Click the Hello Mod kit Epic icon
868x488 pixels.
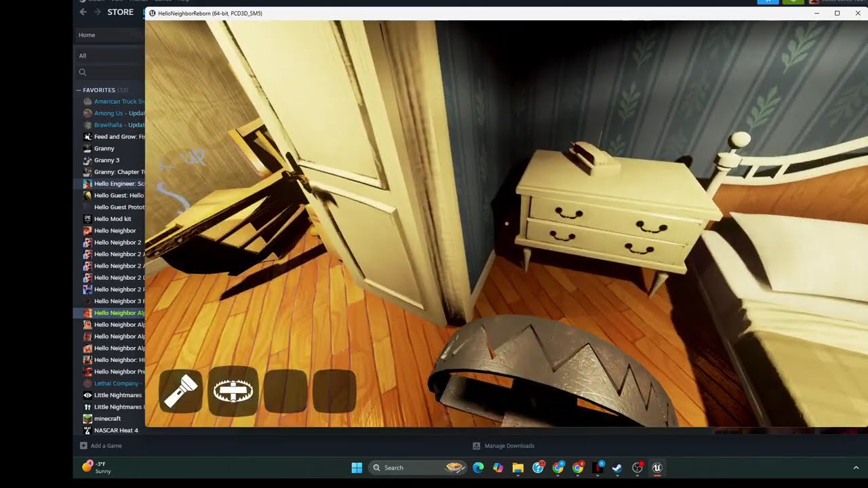(x=87, y=219)
